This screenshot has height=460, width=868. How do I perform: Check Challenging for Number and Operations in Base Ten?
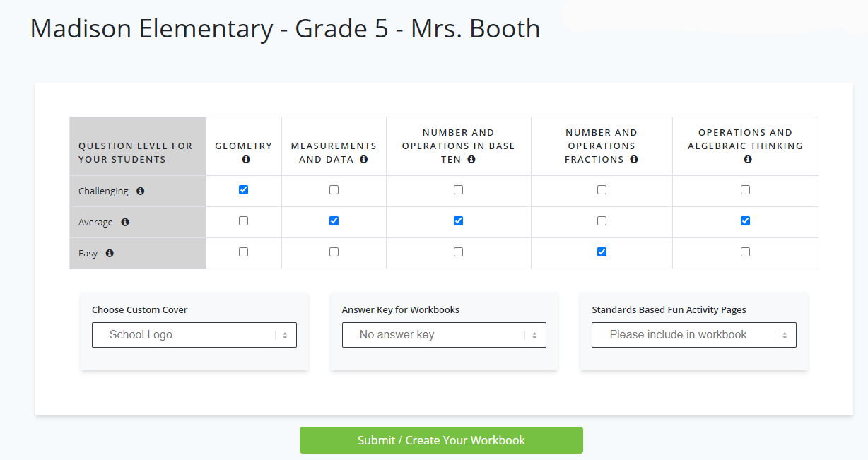click(x=459, y=190)
